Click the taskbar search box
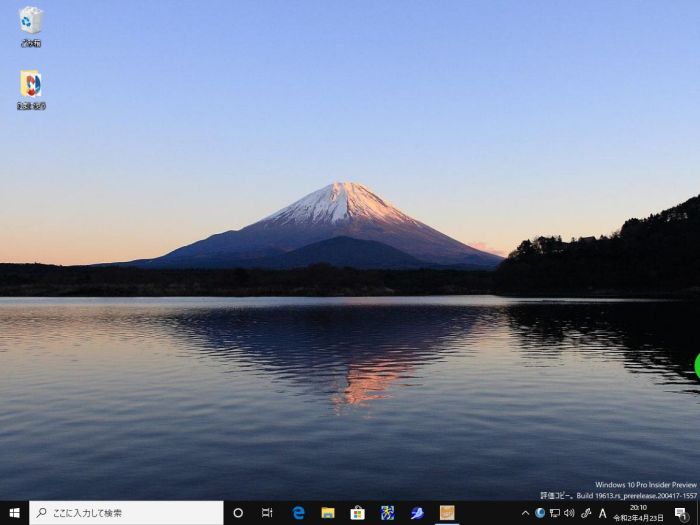 click(x=126, y=513)
